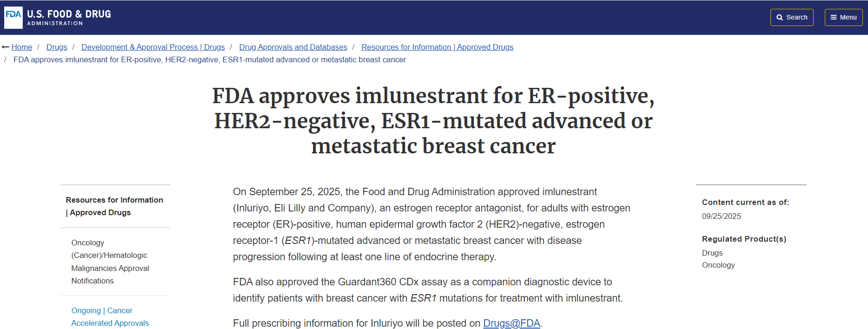Navigate to Drug Approvals and Databases

(293, 47)
